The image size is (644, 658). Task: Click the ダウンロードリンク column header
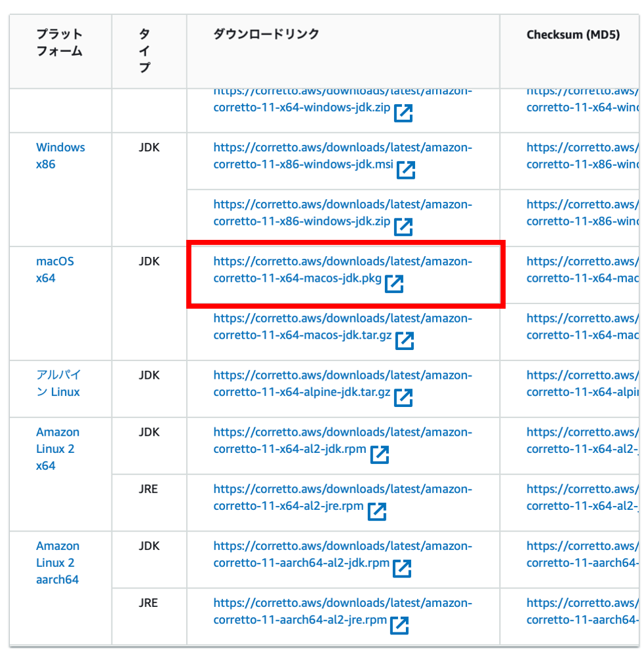266,34
